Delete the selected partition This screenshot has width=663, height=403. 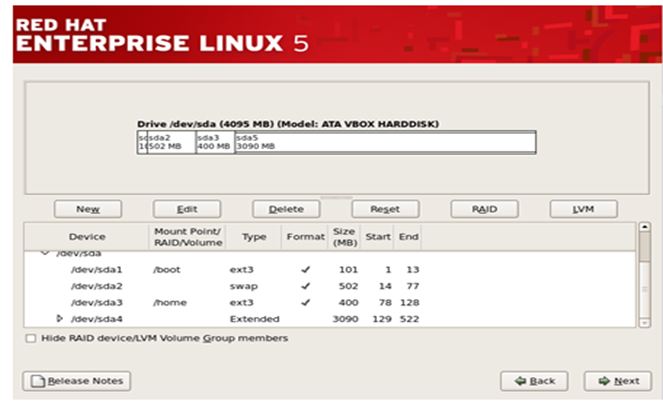click(x=286, y=209)
